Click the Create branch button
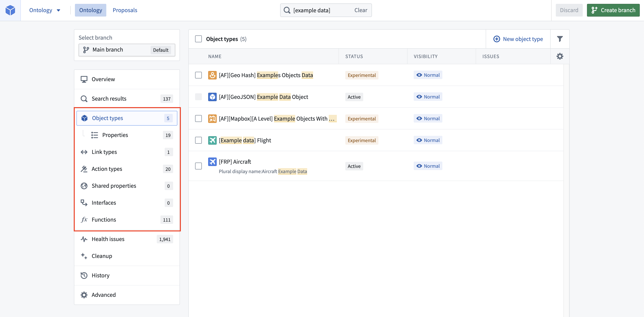Image resolution: width=644 pixels, height=317 pixels. click(x=613, y=10)
